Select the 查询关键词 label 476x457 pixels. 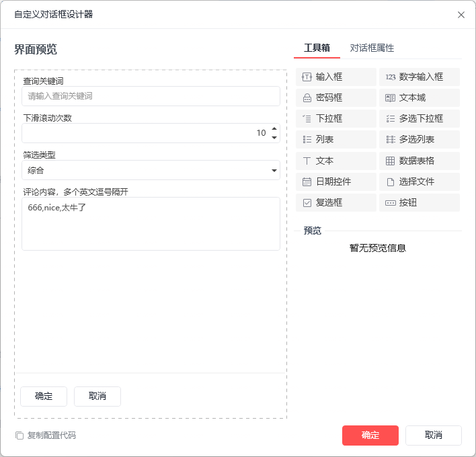(44, 81)
